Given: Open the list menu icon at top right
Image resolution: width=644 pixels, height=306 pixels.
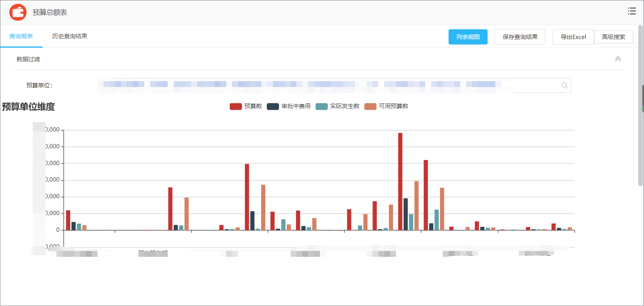Looking at the screenshot, I should [x=632, y=11].
